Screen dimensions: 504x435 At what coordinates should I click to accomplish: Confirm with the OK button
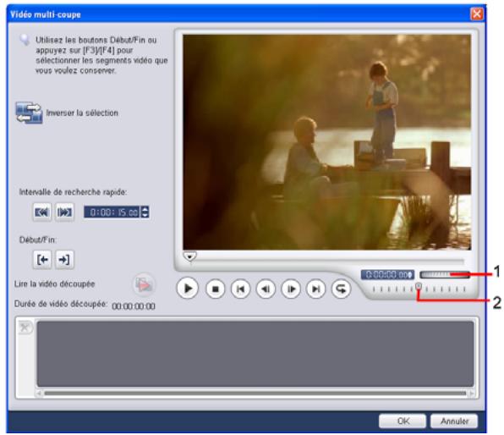click(x=403, y=421)
